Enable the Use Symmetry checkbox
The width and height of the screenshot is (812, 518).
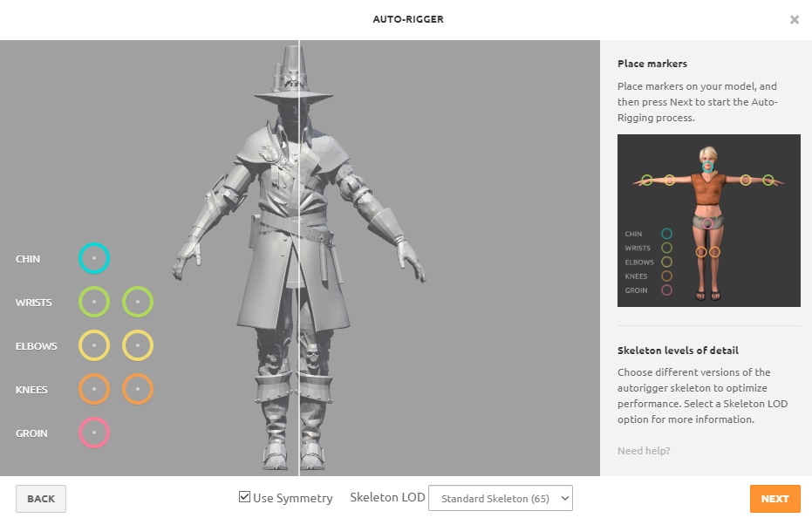[244, 497]
